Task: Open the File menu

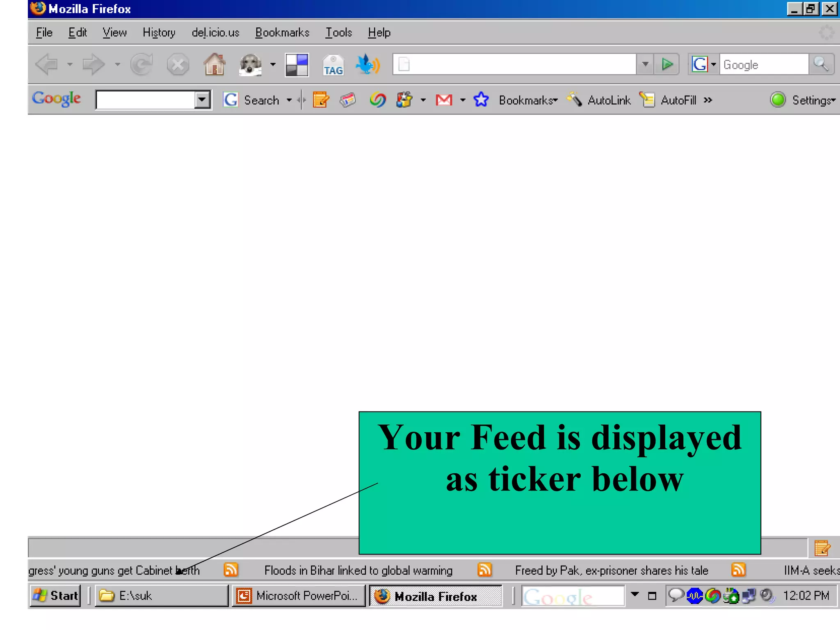Action: [x=44, y=32]
